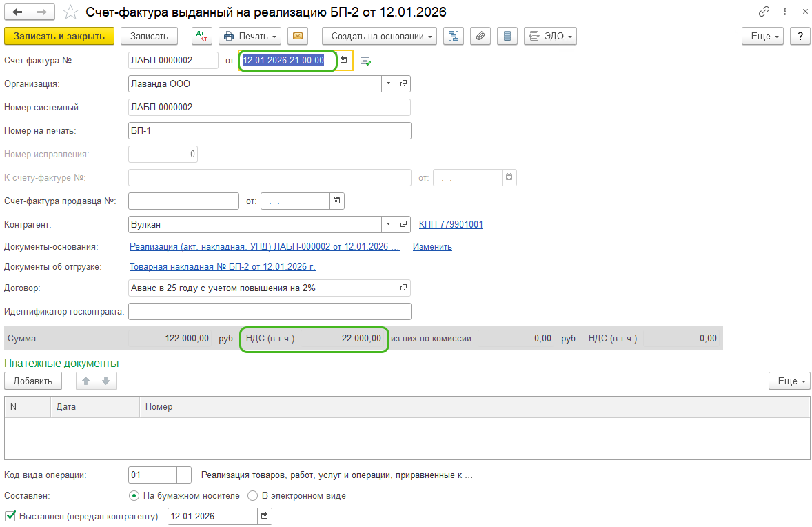Screen dimensions: 812x527
Task: Open the Печать menu
Action: (x=251, y=36)
